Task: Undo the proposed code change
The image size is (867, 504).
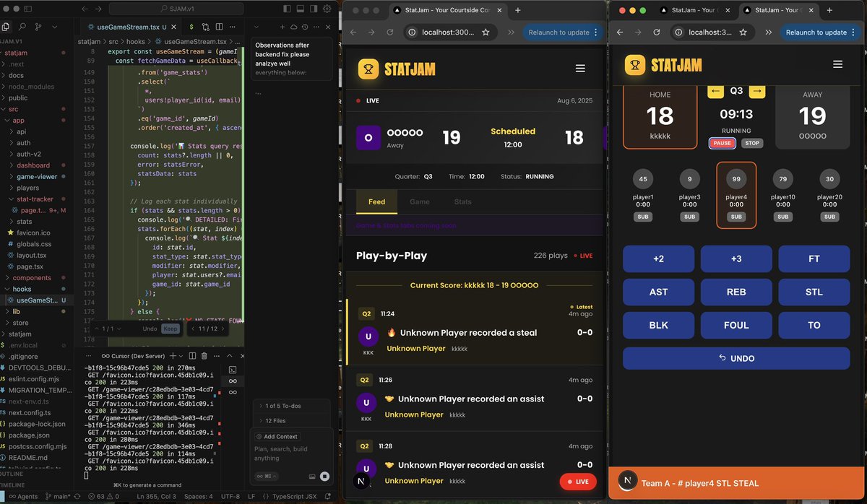Action: [150, 329]
